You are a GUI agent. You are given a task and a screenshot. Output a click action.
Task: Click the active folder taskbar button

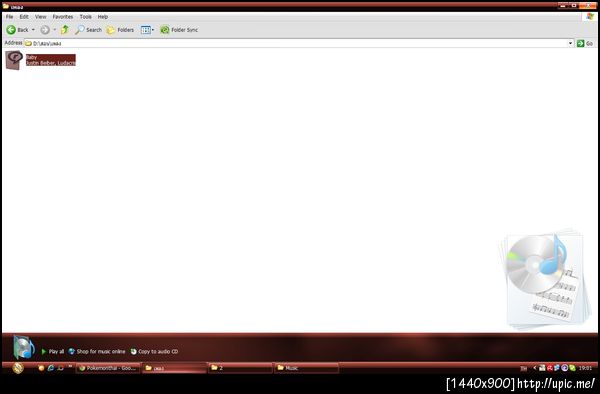(174, 368)
